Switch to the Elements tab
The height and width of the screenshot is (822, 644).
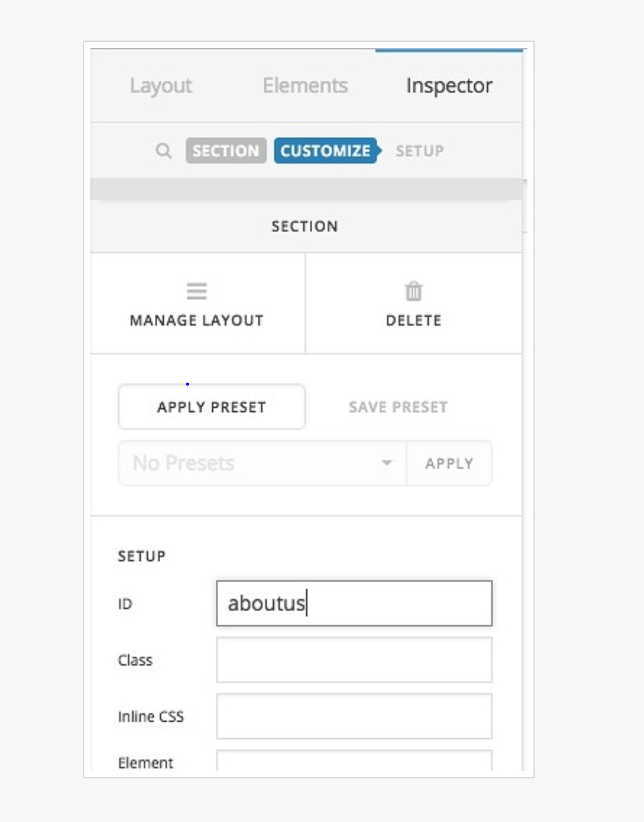pos(305,85)
